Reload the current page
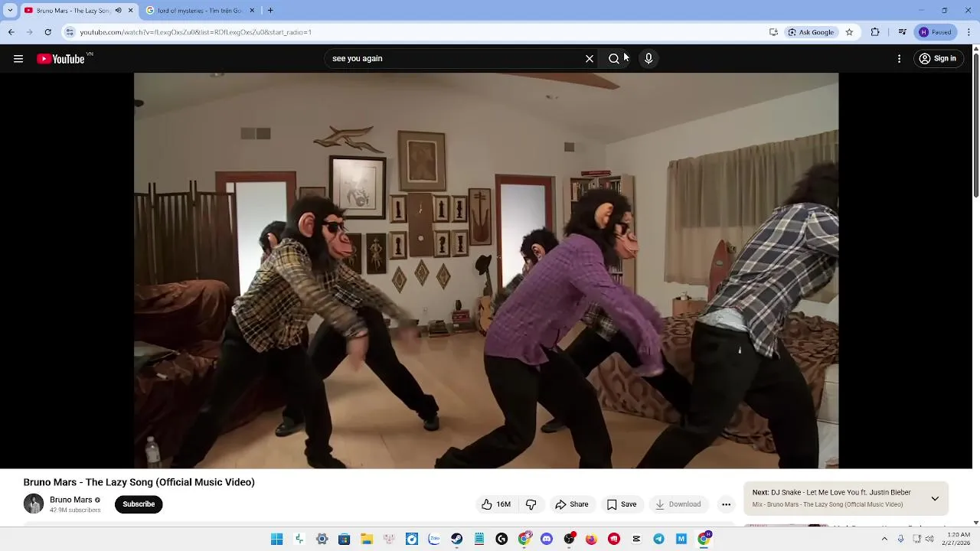980x551 pixels. [x=47, y=32]
